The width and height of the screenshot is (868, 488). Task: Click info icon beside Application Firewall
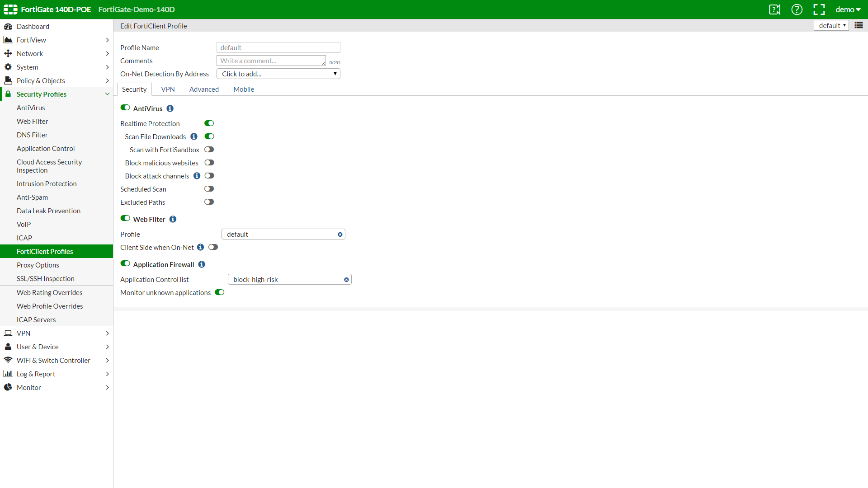[202, 264]
